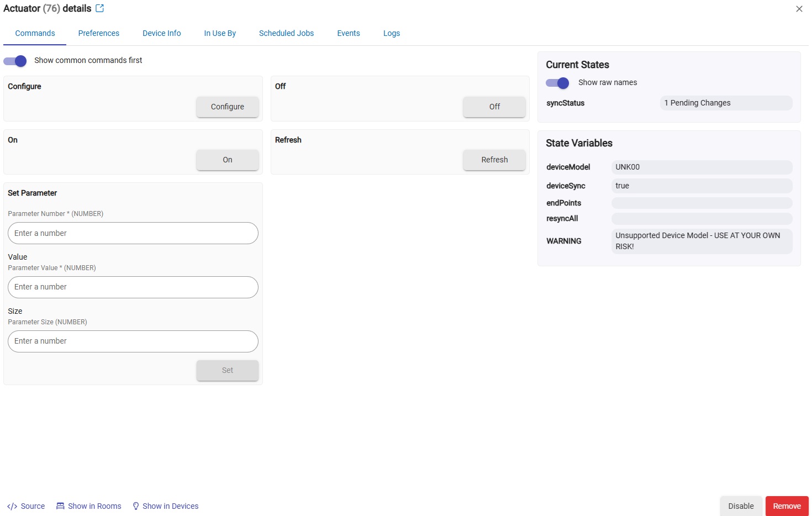Focus the Parameter Number input field
This screenshot has width=812, height=516.
point(133,233)
